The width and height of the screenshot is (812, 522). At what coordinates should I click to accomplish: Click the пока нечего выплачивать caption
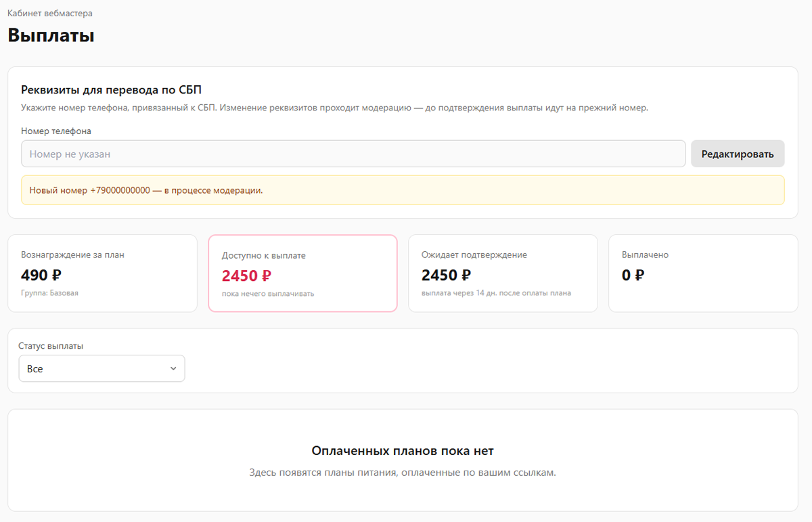tap(268, 294)
